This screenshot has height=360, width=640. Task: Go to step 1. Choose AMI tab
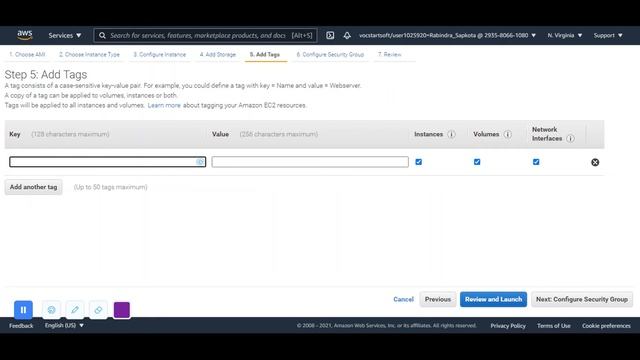coord(27,54)
